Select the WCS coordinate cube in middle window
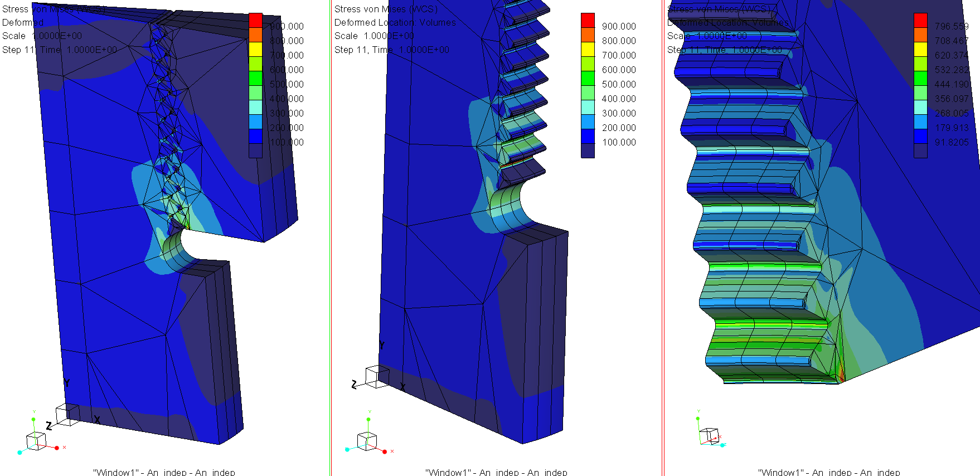 click(x=377, y=376)
